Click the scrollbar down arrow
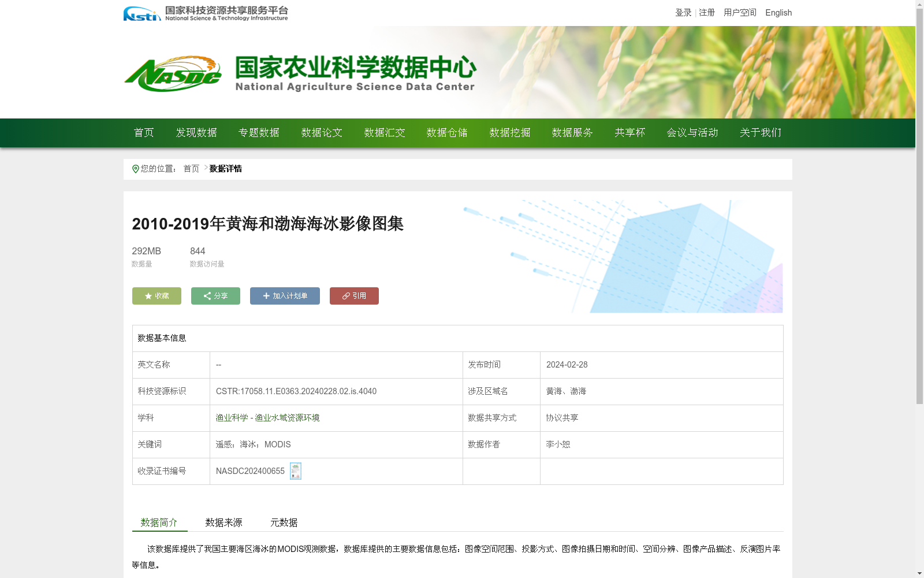Screen dimensions: 924x578 click(919, 573)
